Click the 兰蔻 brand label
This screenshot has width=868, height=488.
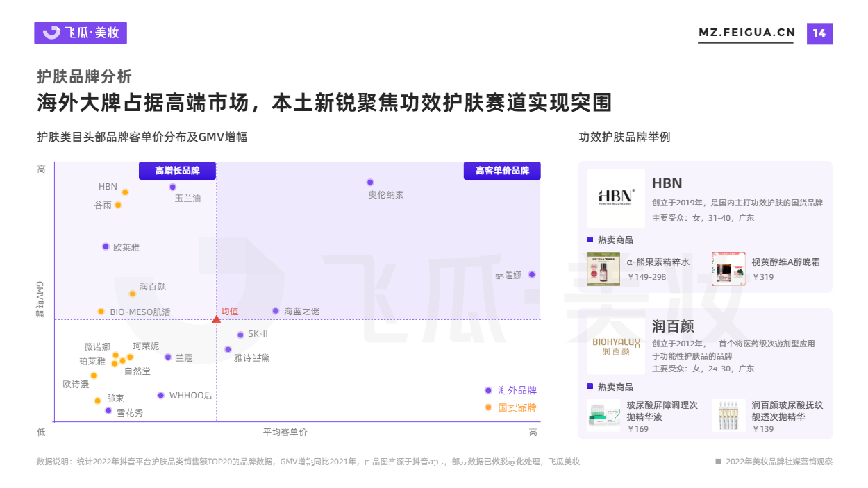click(184, 358)
